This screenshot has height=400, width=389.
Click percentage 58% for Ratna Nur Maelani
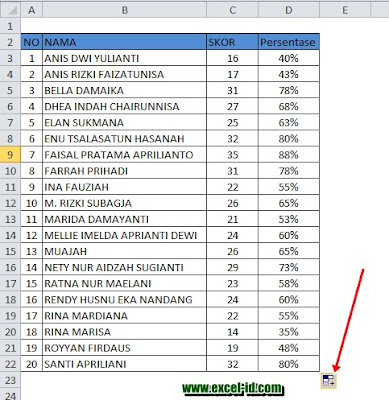point(289,284)
